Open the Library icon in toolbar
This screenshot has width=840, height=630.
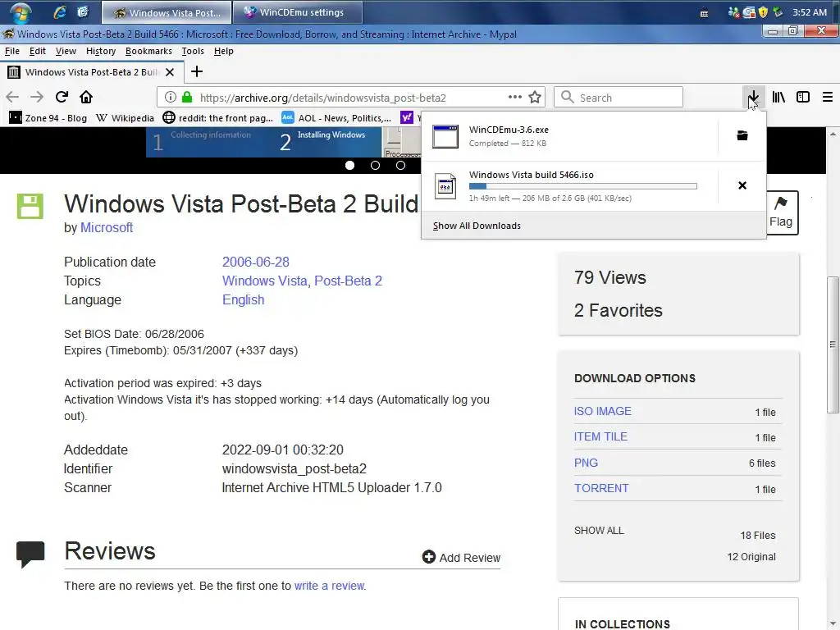pyautogui.click(x=778, y=97)
